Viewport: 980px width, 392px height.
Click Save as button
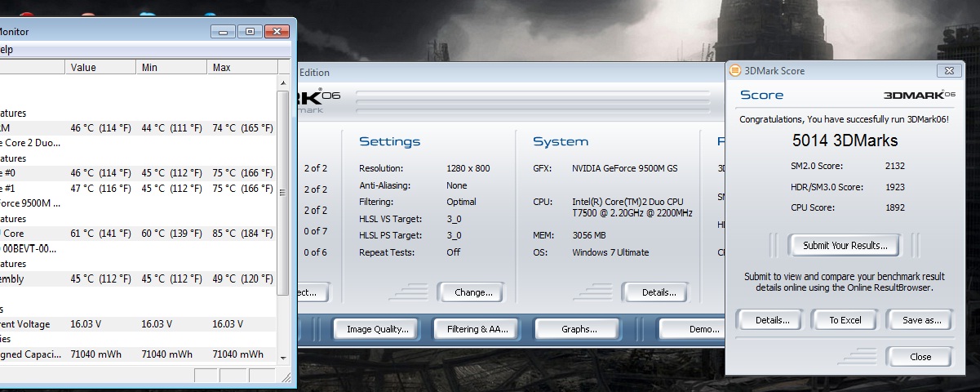(920, 320)
